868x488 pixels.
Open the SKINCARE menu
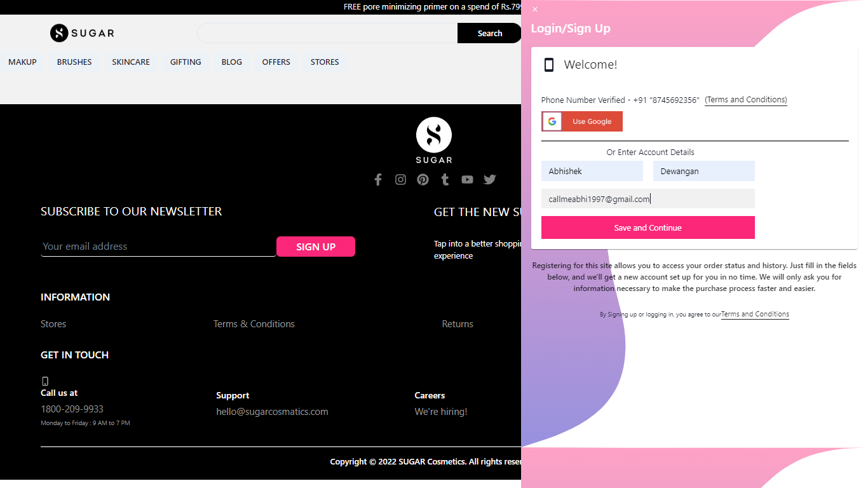[131, 62]
